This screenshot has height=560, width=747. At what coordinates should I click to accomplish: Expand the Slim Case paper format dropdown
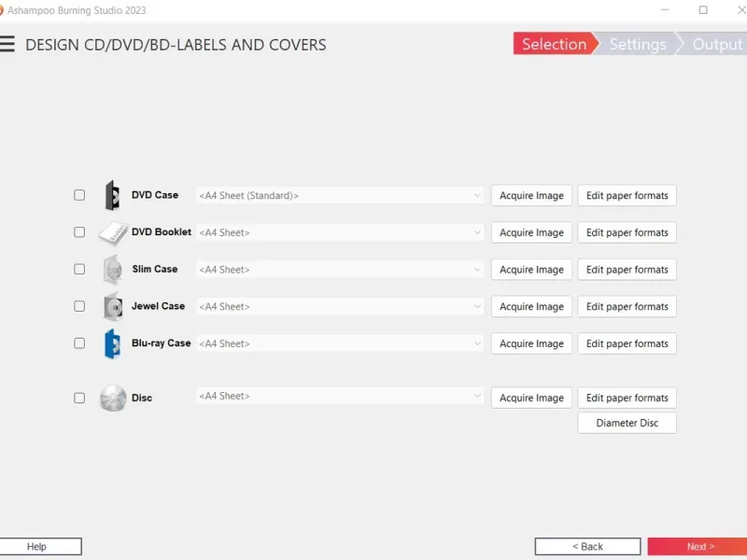tap(340, 270)
